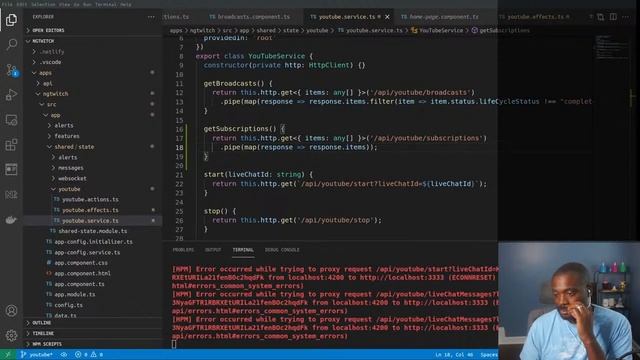640x360 pixels.
Task: Click the terminal input cursor line
Action: (x=174, y=344)
